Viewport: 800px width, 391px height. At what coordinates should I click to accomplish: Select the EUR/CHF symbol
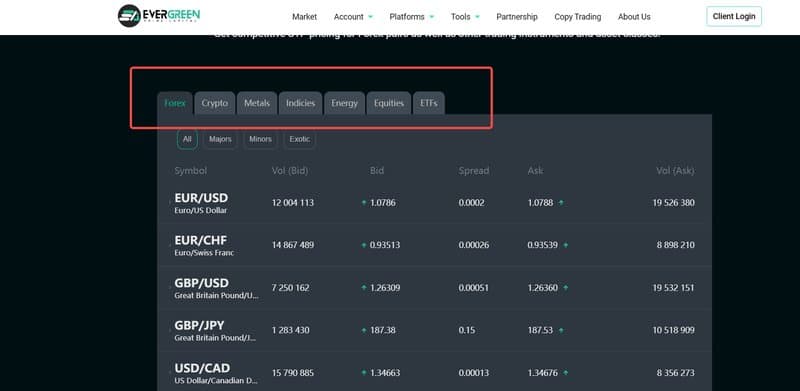coord(201,240)
